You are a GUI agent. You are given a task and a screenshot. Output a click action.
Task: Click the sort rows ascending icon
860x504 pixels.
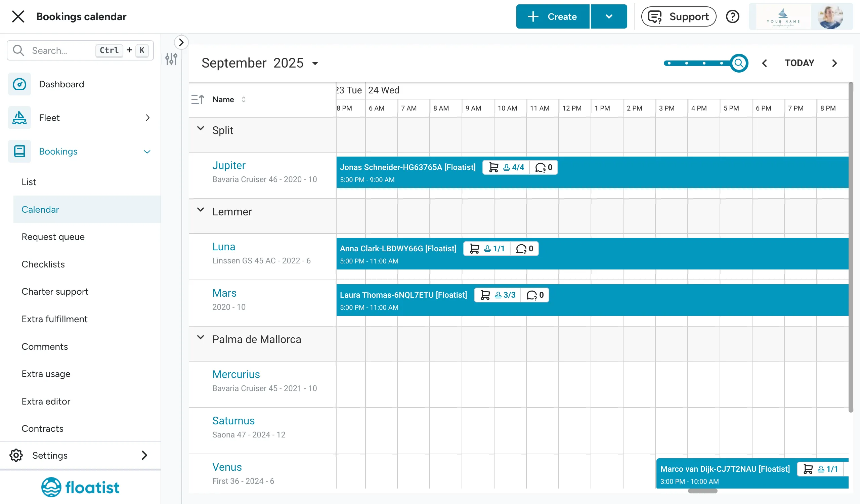click(198, 99)
